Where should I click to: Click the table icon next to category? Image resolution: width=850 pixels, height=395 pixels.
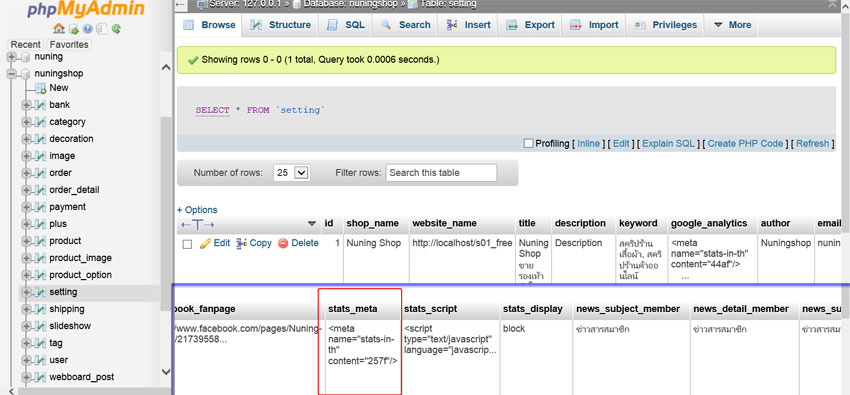click(40, 122)
